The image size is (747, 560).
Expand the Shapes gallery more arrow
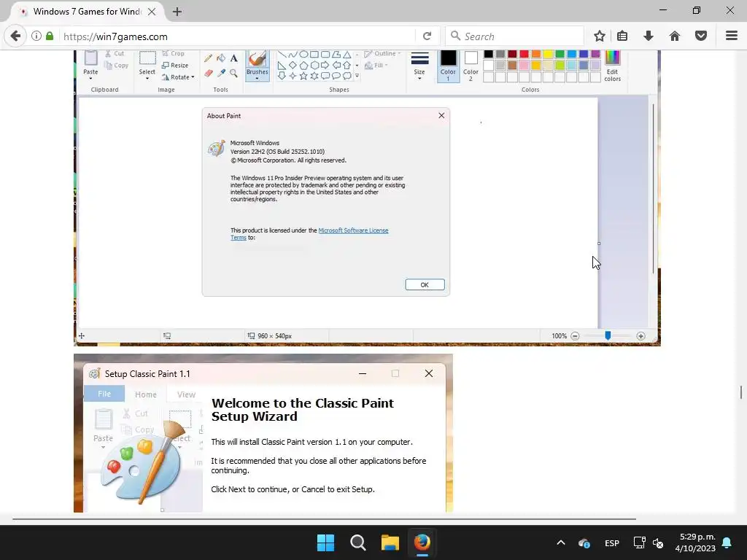(x=357, y=76)
